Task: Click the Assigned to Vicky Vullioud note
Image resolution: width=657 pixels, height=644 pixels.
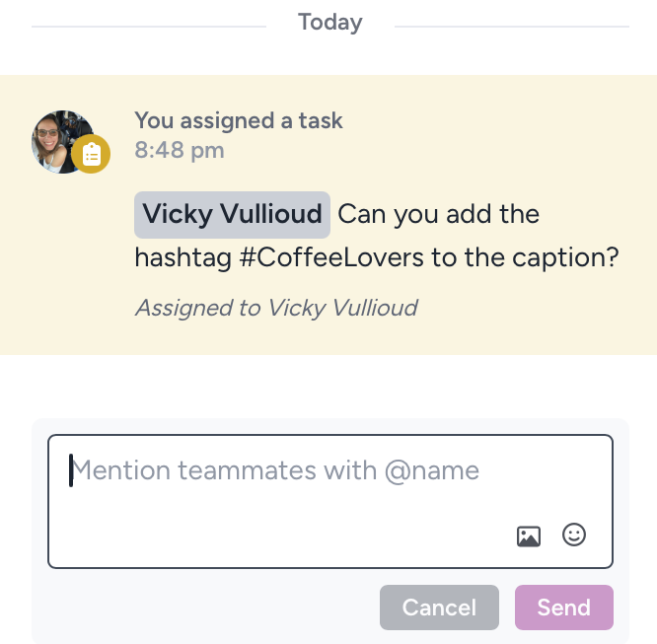Action: (x=276, y=308)
